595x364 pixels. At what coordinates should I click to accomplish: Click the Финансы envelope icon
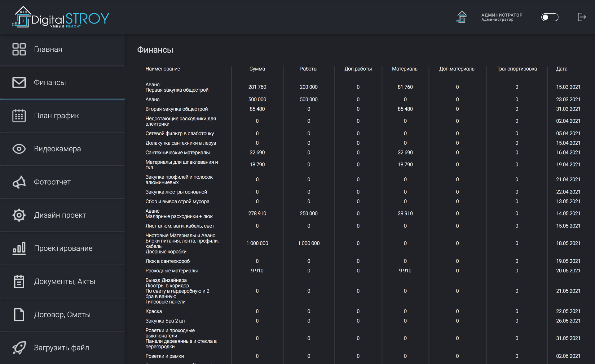coord(19,82)
